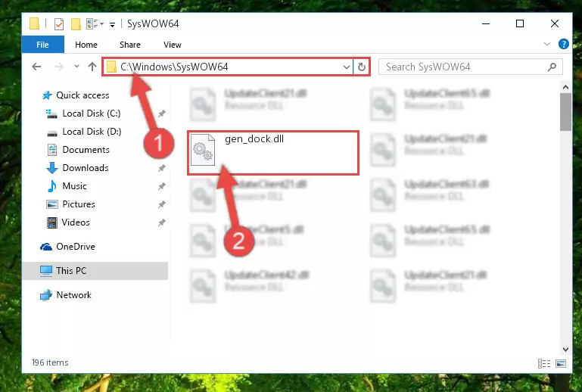Click the scroll up arrow of file list

coord(565,87)
